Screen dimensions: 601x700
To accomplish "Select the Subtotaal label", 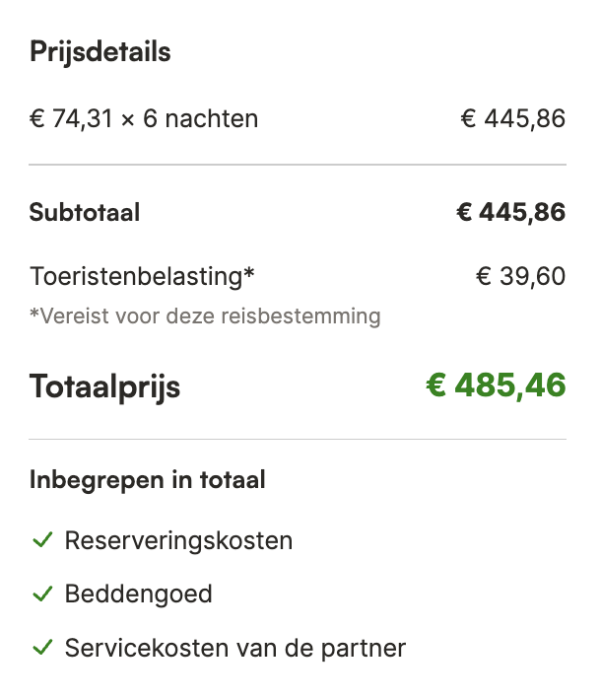I will pos(85,212).
